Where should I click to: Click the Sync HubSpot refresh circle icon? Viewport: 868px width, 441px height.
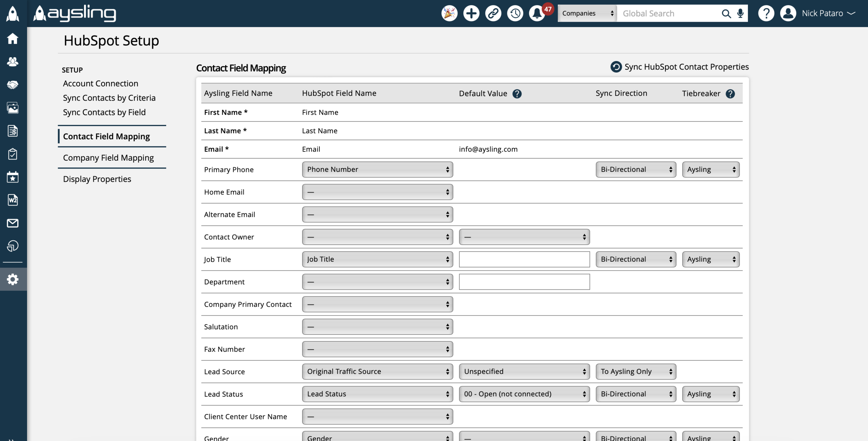(x=616, y=67)
